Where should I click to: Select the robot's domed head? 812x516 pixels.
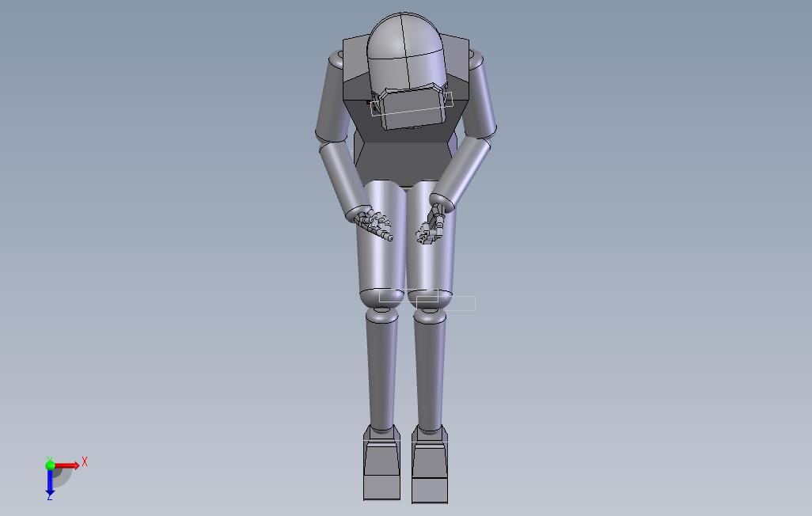[x=406, y=51]
